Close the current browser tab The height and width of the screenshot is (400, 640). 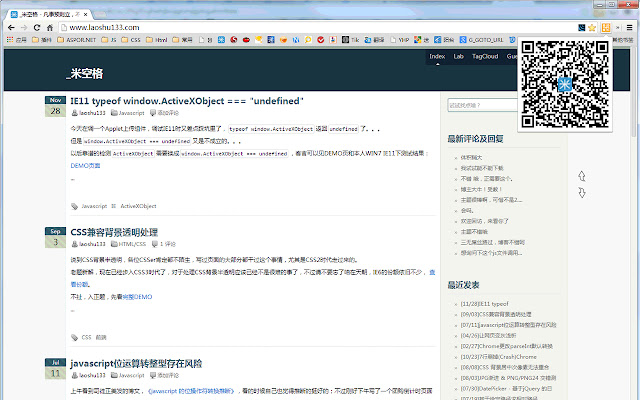[85, 14]
